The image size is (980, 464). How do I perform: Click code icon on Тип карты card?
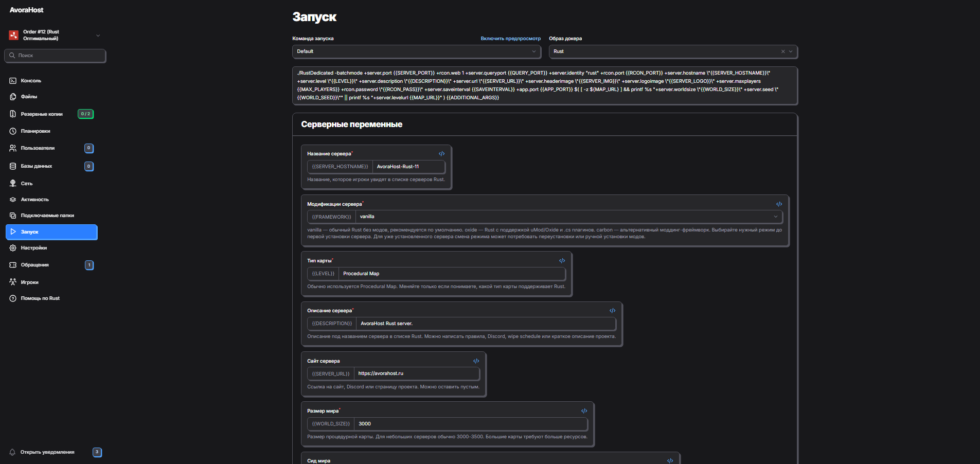click(x=562, y=261)
